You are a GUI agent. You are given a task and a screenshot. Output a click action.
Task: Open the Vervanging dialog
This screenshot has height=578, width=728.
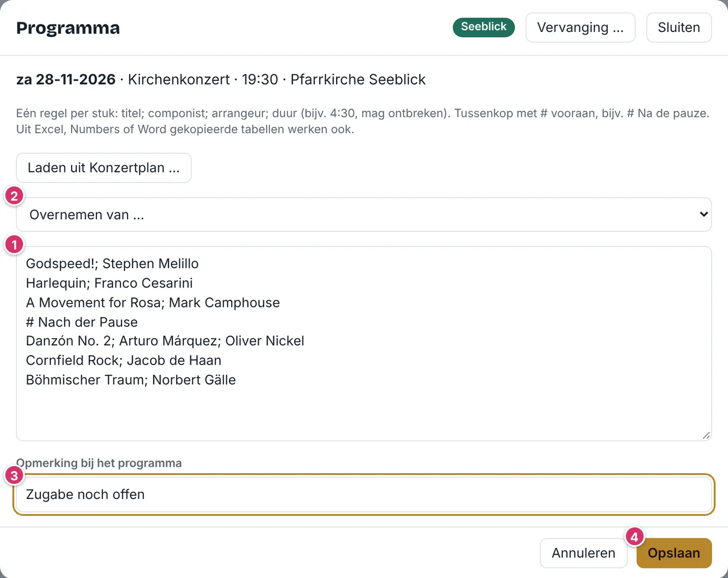(580, 27)
